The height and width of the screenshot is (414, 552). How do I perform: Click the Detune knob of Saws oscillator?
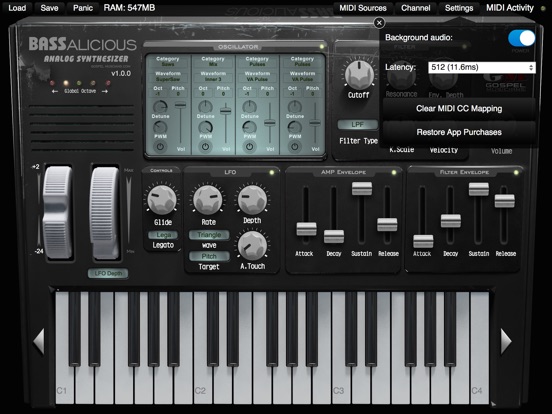160,107
